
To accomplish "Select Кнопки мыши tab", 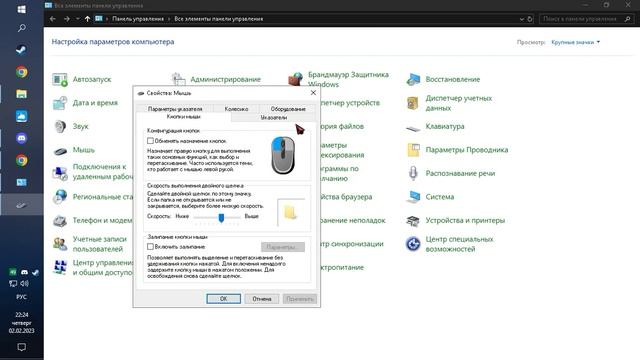I will (x=183, y=117).
